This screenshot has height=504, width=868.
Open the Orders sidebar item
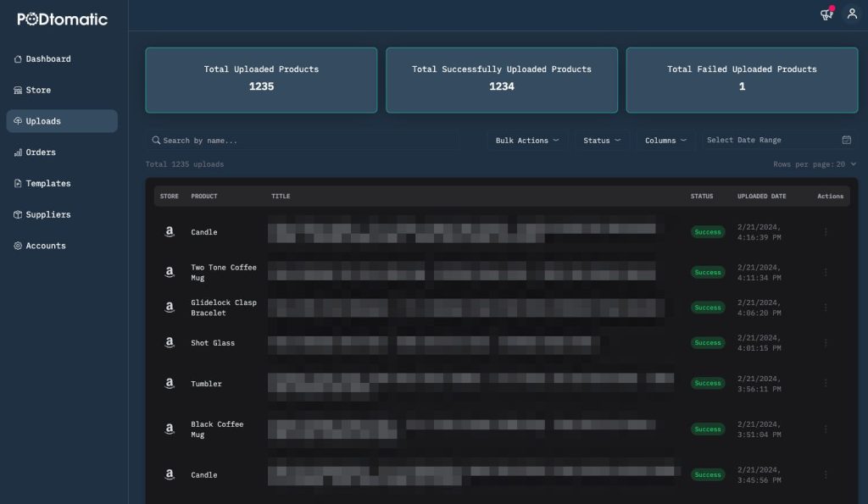point(41,152)
